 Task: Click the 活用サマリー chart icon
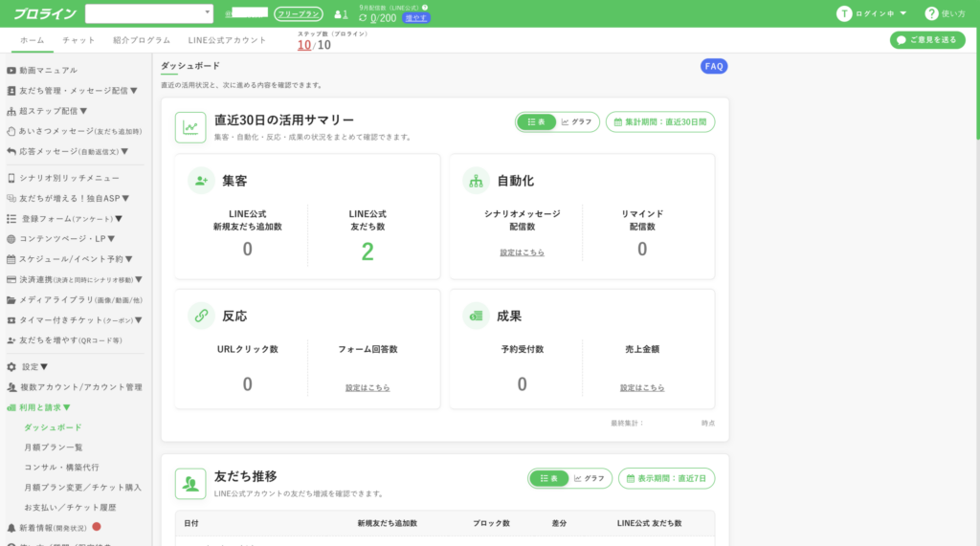pos(190,127)
